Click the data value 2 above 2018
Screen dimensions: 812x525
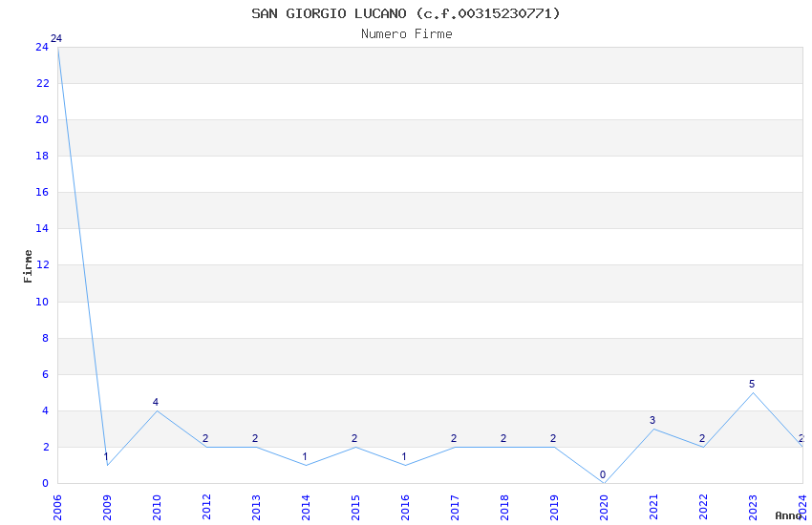pos(503,438)
